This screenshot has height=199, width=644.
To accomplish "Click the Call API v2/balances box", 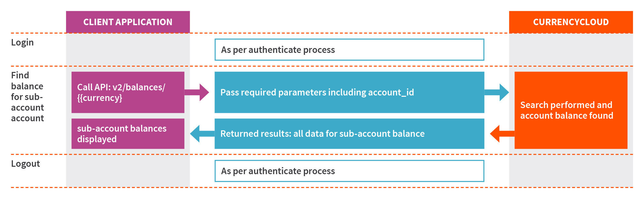I will coord(128,92).
